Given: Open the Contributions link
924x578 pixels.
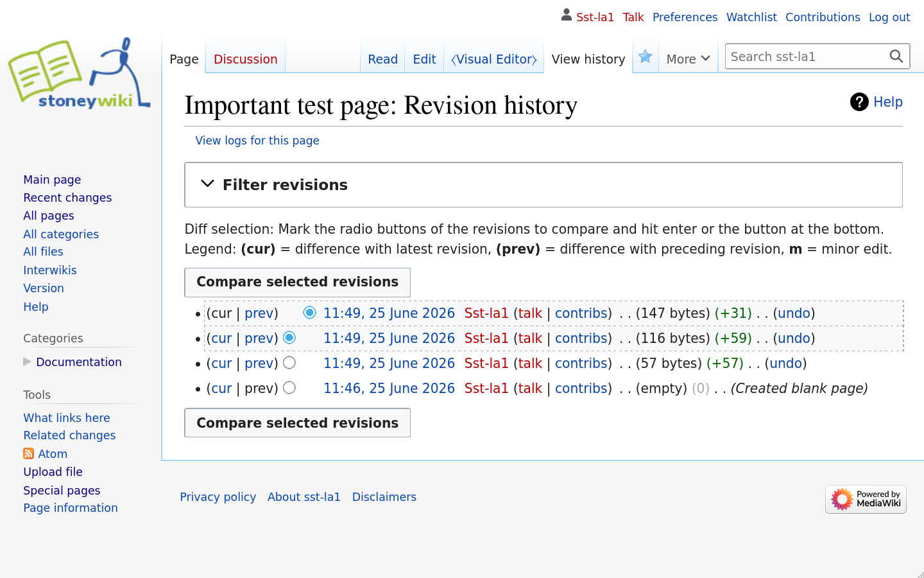Looking at the screenshot, I should [x=823, y=17].
